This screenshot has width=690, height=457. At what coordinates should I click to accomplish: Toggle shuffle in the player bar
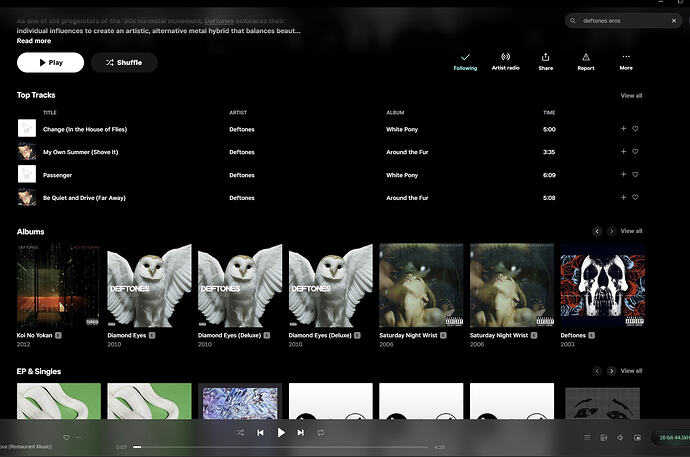(240, 433)
